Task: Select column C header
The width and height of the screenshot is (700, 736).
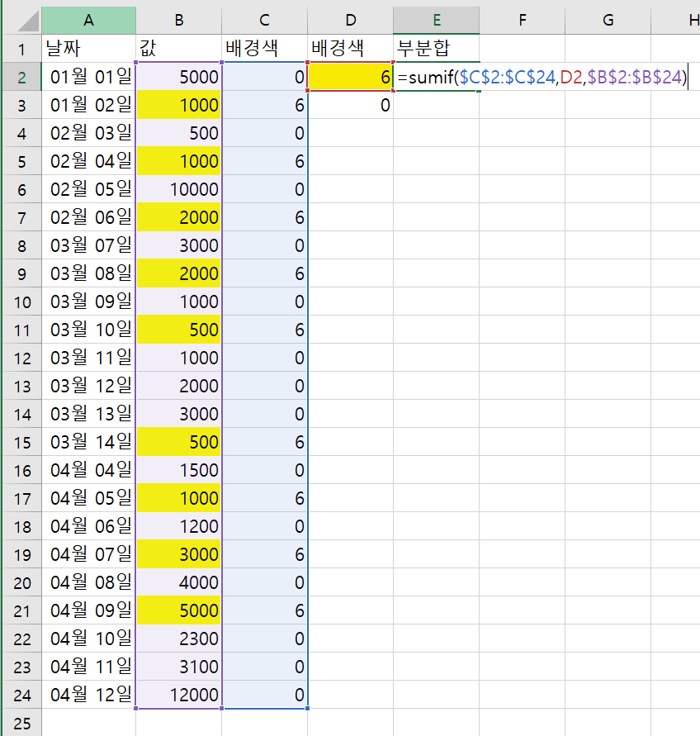Action: click(265, 21)
